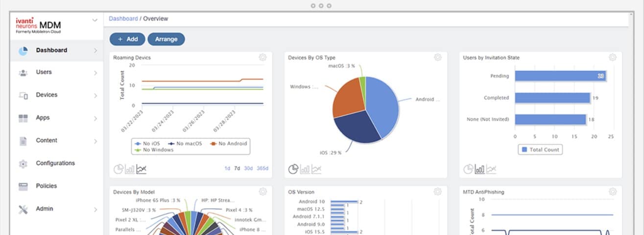This screenshot has width=644, height=235.
Task: Collapse sidebar using chevron beside MDM logo
Action: (95, 20)
